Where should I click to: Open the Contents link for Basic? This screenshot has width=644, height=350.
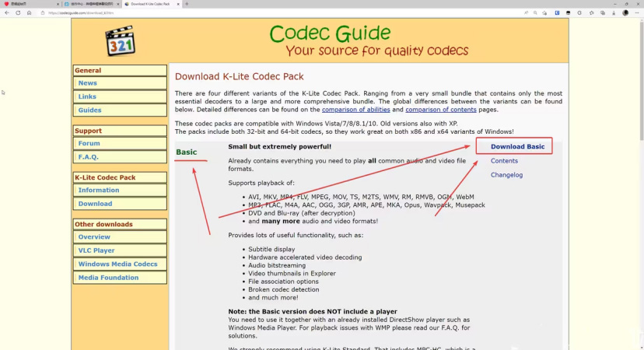[504, 161]
